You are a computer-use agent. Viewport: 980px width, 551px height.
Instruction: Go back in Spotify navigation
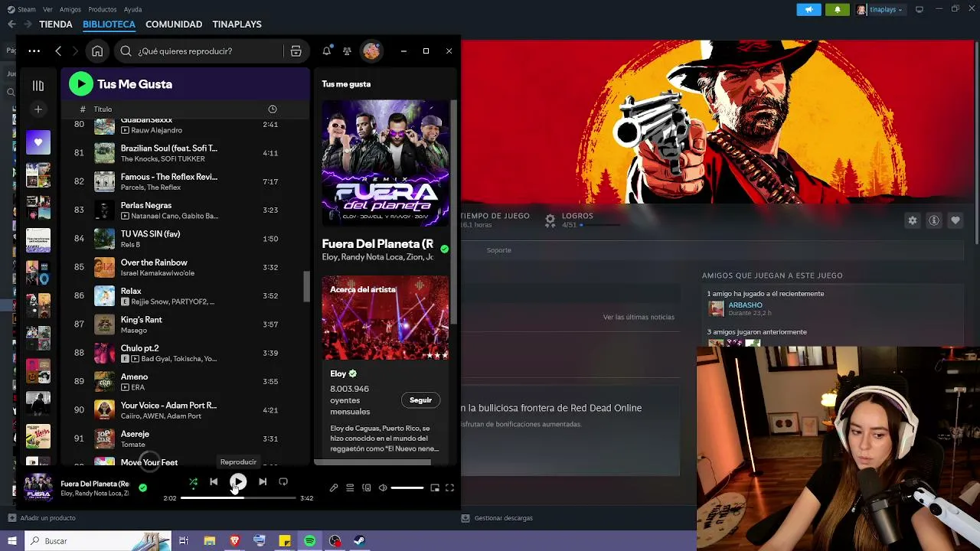pyautogui.click(x=58, y=51)
